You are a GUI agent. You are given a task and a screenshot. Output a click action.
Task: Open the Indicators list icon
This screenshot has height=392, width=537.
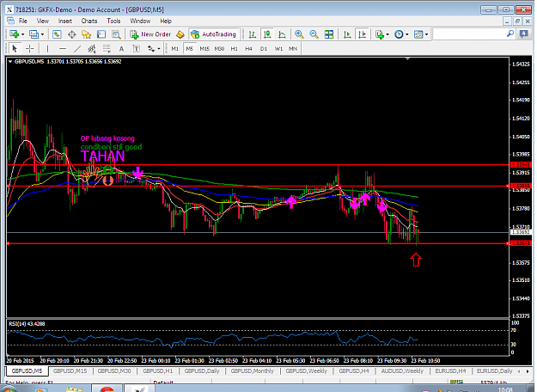pyautogui.click(x=380, y=34)
